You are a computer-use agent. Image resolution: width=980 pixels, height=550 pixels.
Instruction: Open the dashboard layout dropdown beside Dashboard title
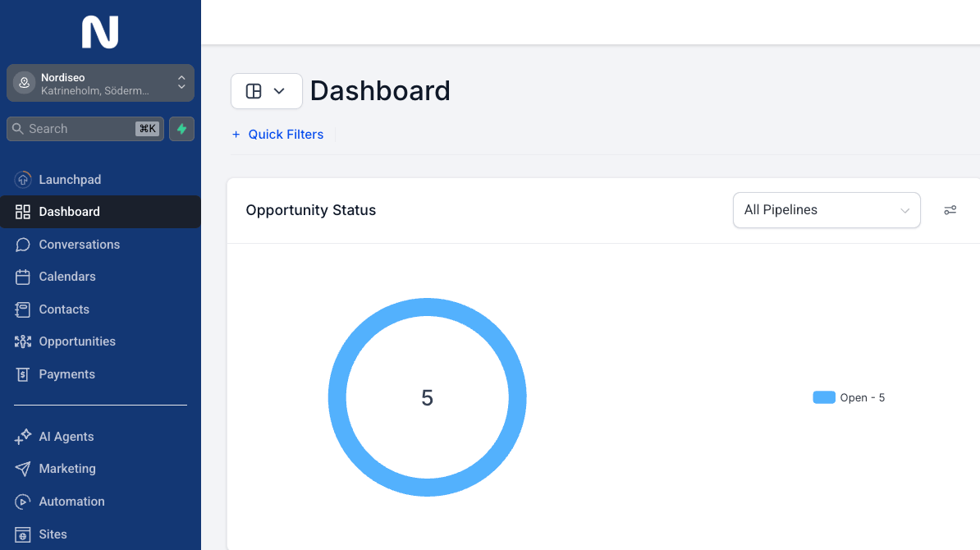pyautogui.click(x=266, y=90)
